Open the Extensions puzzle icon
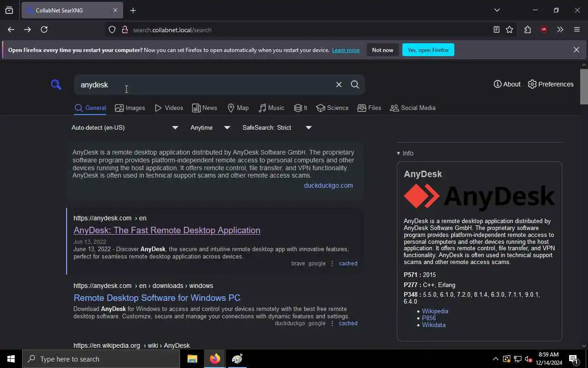588x368 pixels. 527,29
